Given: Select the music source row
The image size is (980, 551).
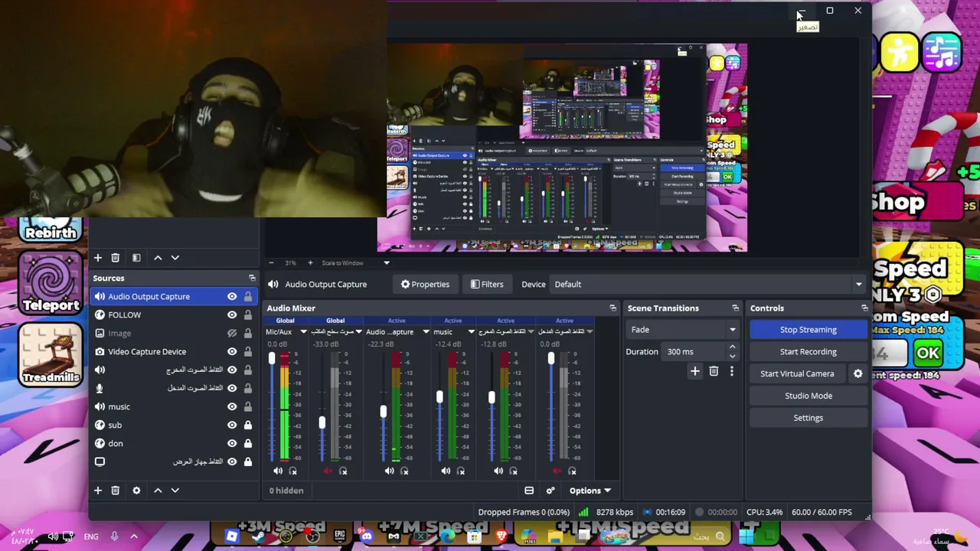Looking at the screenshot, I should [x=174, y=406].
